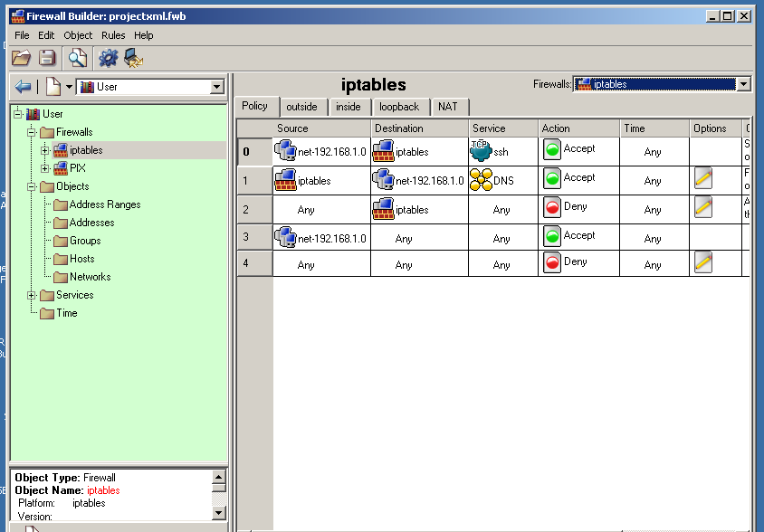Click the DNS service icon in rule 1
764x532 pixels.
[x=481, y=180]
